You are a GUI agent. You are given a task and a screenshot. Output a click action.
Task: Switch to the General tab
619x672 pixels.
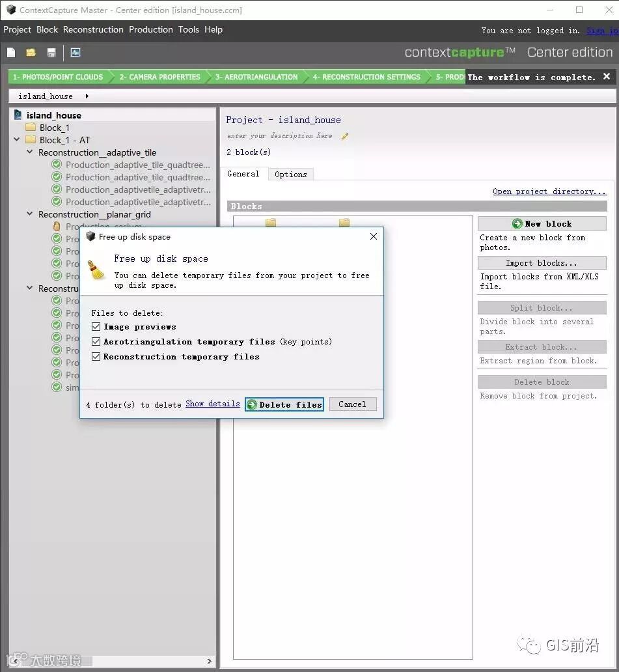[x=243, y=174]
